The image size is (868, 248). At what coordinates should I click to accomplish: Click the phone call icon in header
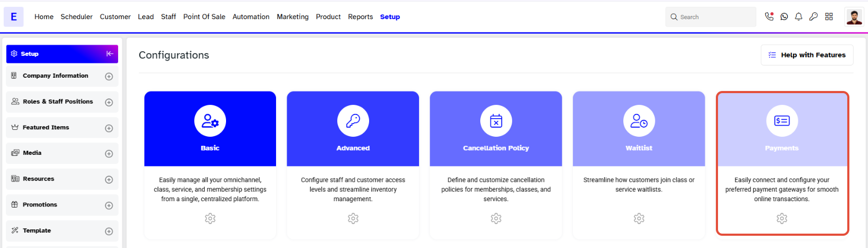(769, 16)
